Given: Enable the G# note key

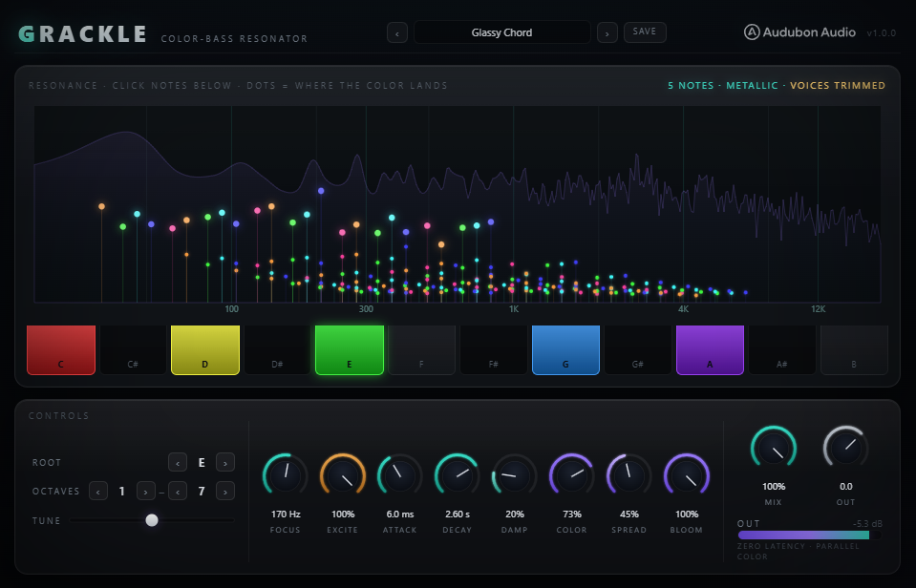Looking at the screenshot, I should [637, 349].
